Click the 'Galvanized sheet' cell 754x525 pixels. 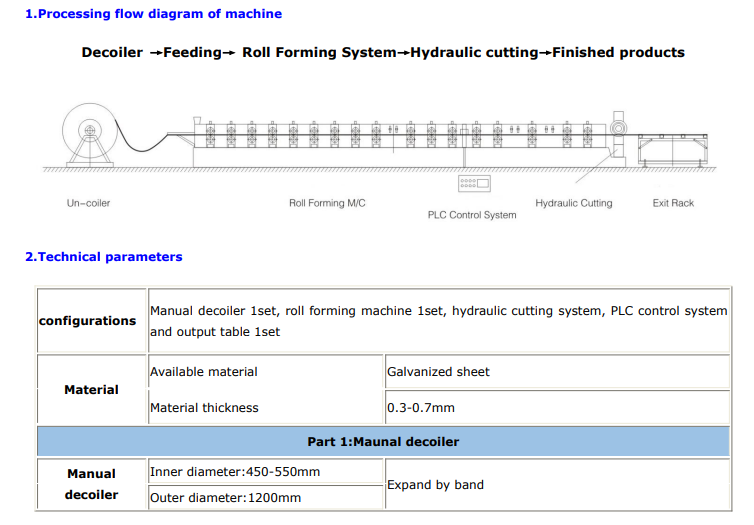(438, 372)
